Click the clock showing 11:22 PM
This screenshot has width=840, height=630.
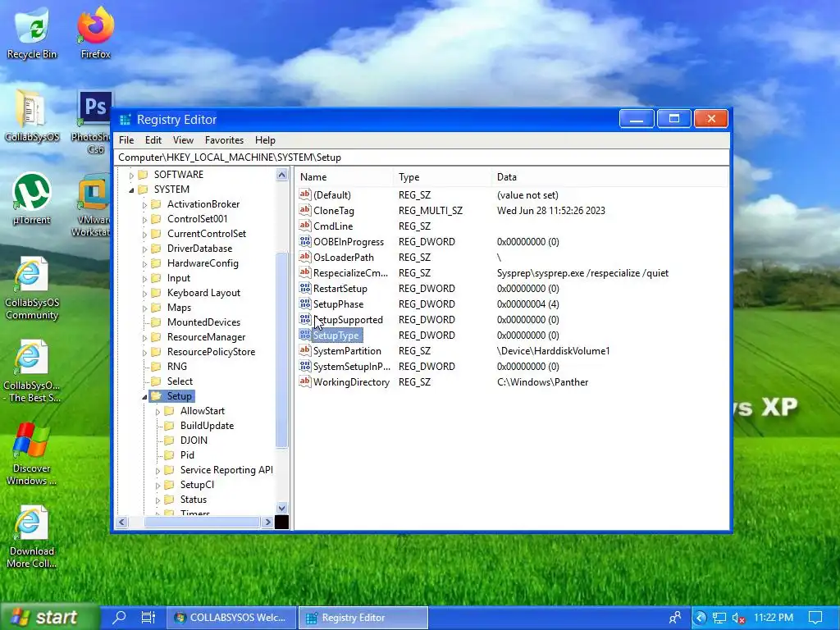(x=773, y=617)
